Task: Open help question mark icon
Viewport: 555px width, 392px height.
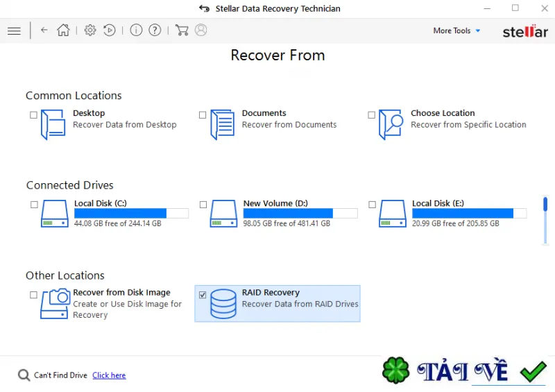Action: (155, 30)
